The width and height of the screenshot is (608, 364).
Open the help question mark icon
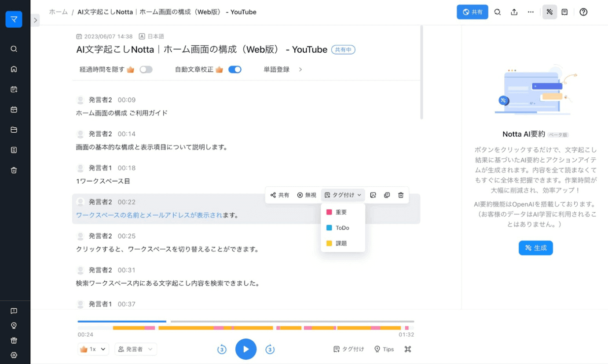tap(583, 12)
